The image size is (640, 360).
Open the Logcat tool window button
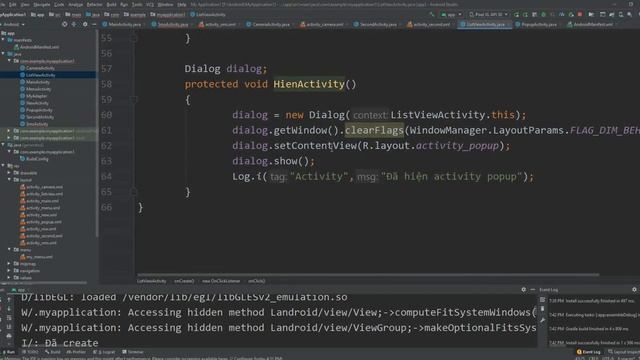coord(105,352)
